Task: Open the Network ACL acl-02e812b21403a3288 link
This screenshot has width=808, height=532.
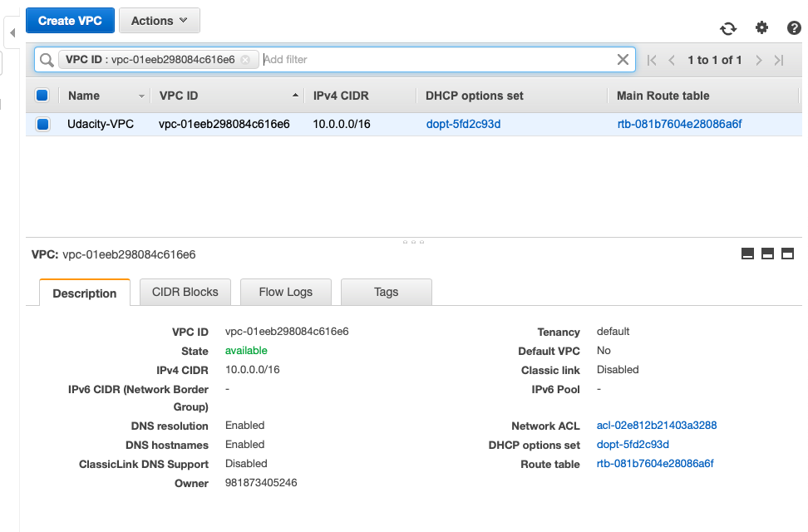Action: (x=657, y=425)
